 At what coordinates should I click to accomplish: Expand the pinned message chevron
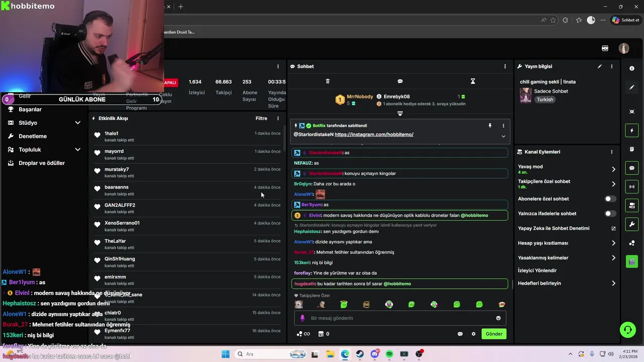(x=503, y=136)
